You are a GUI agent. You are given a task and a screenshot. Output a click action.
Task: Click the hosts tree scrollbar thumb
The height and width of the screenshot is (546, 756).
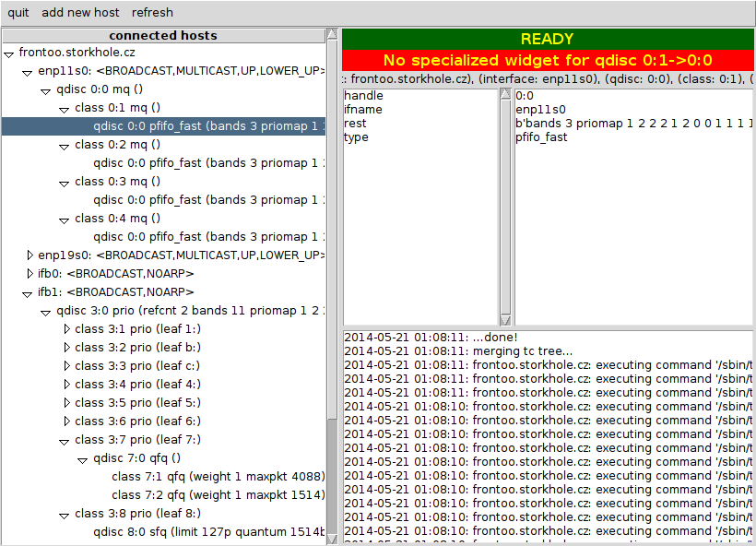[x=332, y=229]
